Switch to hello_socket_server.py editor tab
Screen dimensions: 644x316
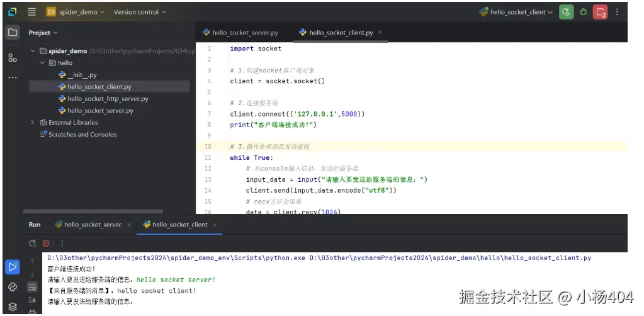pos(241,33)
